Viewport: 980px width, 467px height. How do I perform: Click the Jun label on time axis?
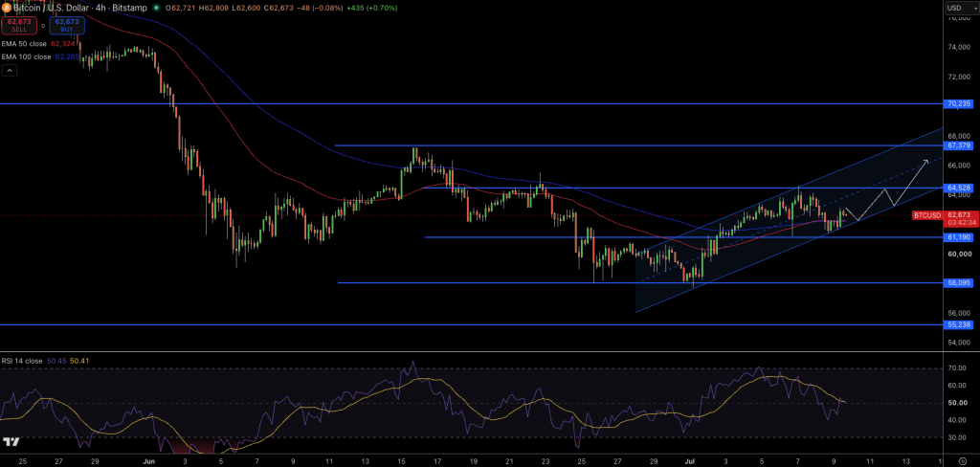coord(148,461)
